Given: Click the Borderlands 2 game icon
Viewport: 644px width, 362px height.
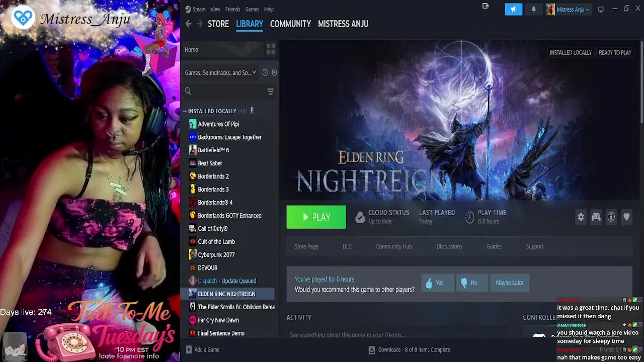Looking at the screenshot, I should (x=193, y=176).
